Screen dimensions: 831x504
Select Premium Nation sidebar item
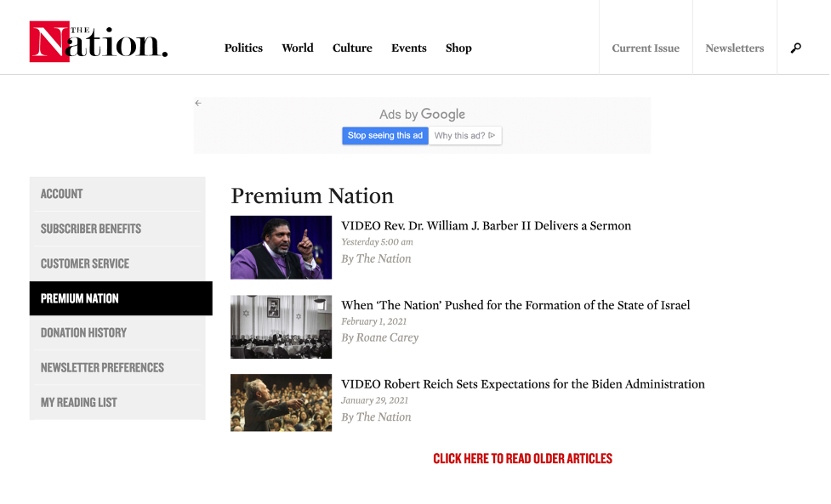click(121, 298)
